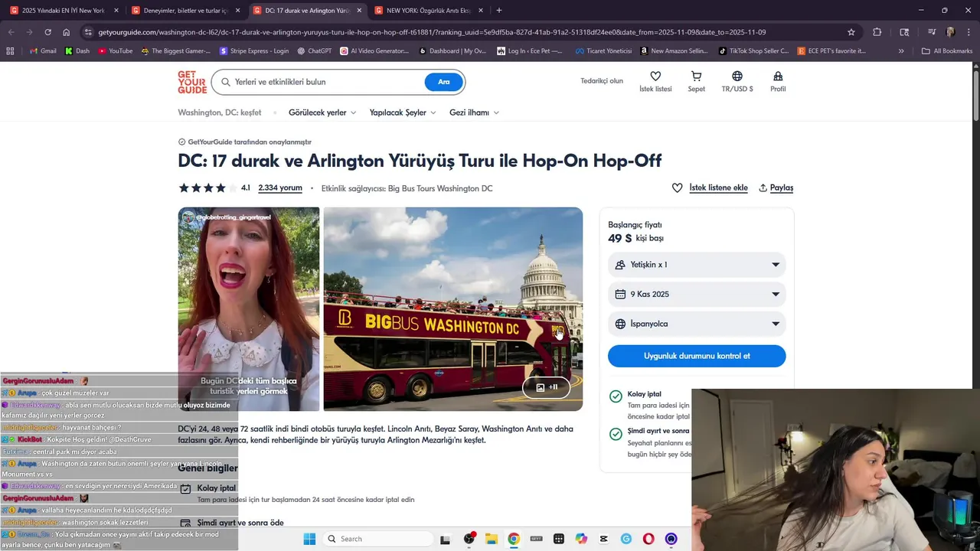Click Paylaş share link text
This screenshot has width=980, height=551.
pyautogui.click(x=782, y=187)
